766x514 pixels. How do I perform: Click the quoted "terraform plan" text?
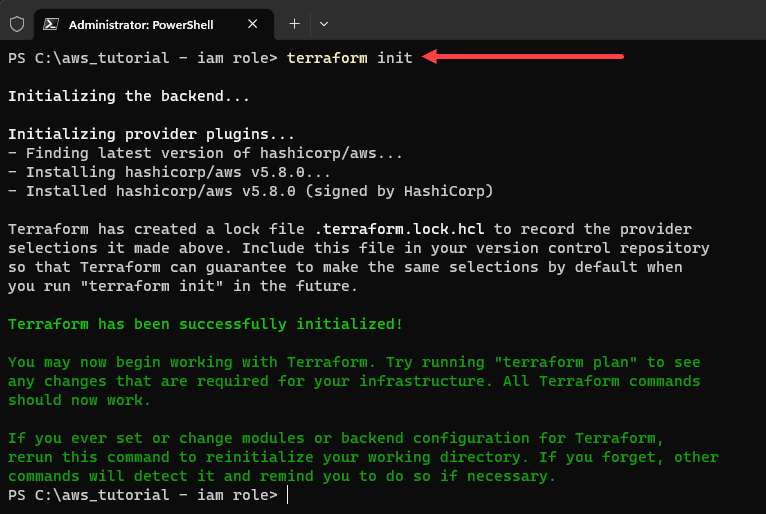(x=566, y=362)
